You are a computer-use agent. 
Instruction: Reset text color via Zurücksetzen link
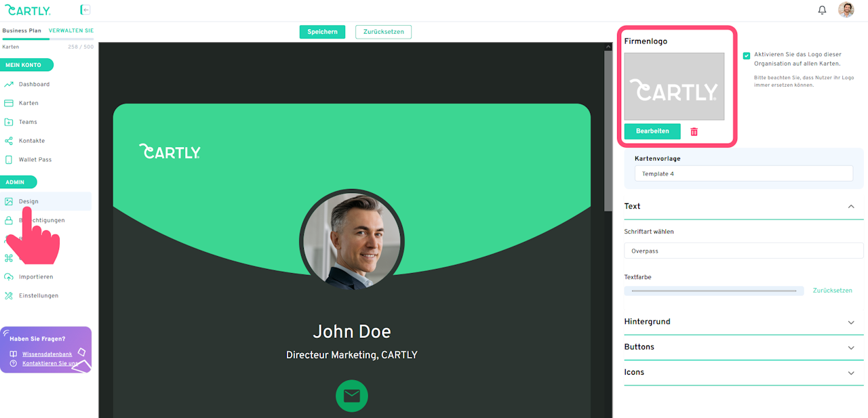pos(832,291)
